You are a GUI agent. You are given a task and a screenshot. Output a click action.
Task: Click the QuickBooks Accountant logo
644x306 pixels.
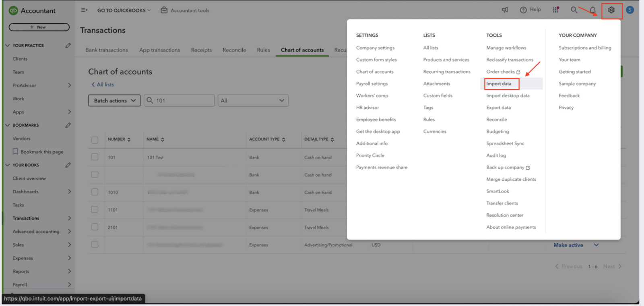(13, 10)
